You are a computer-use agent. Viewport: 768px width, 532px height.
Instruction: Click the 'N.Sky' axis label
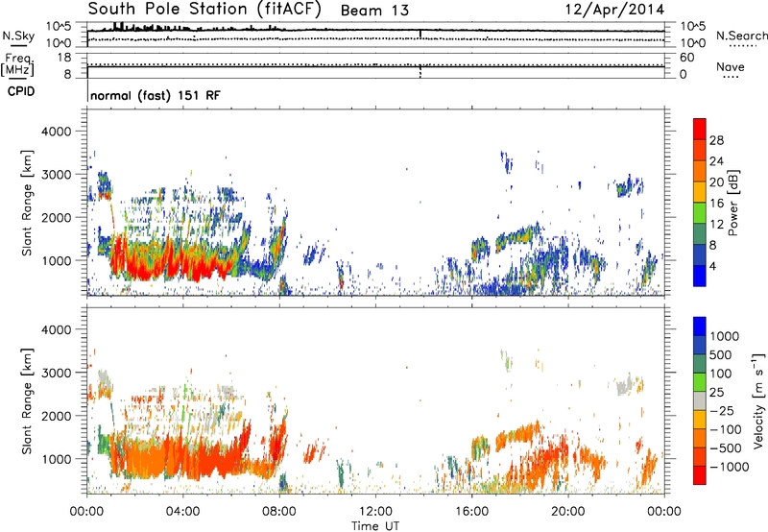pos(18,36)
